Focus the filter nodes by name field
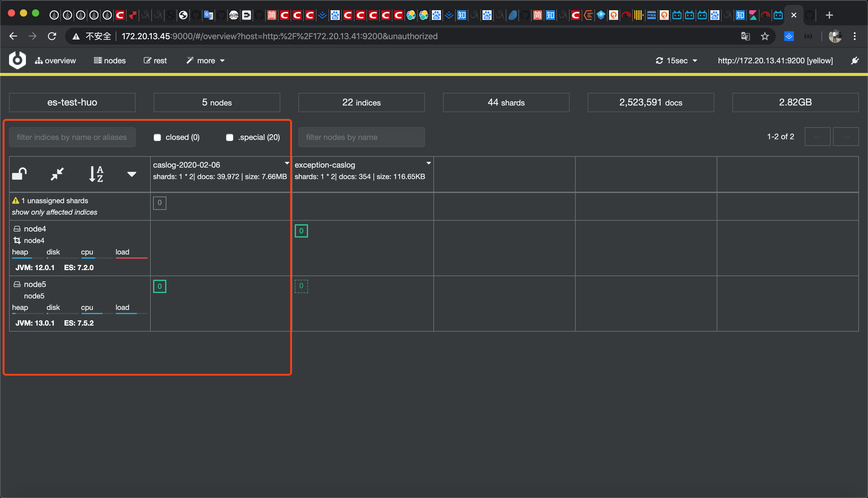This screenshot has height=498, width=868. 361,137
